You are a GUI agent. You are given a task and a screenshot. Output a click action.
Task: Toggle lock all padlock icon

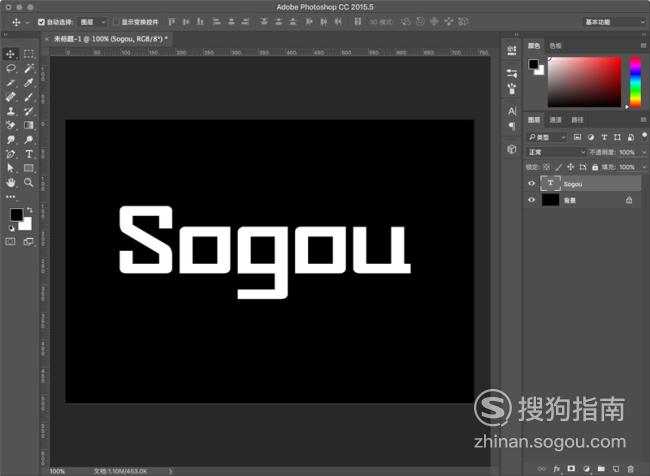point(595,167)
